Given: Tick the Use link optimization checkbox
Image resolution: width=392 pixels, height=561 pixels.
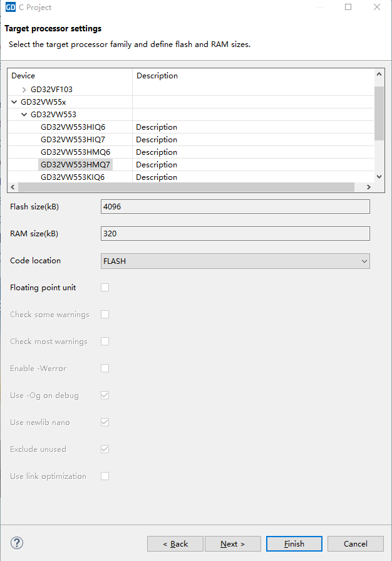Looking at the screenshot, I should tap(105, 476).
